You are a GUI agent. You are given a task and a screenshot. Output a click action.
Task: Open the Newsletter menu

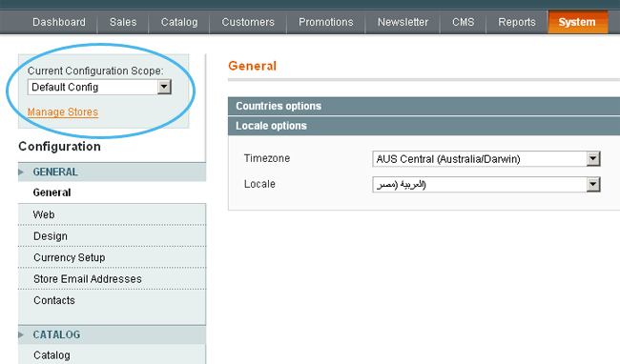click(403, 22)
